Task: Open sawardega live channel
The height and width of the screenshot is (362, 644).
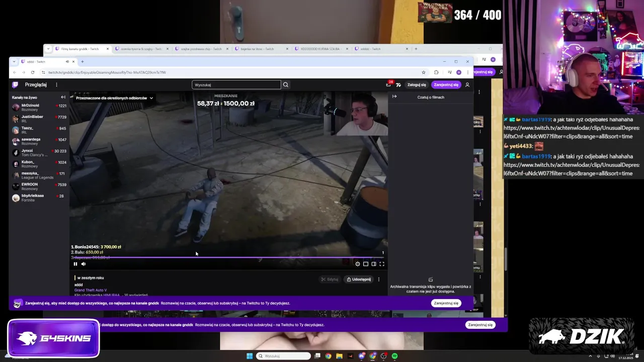Action: coord(39,141)
